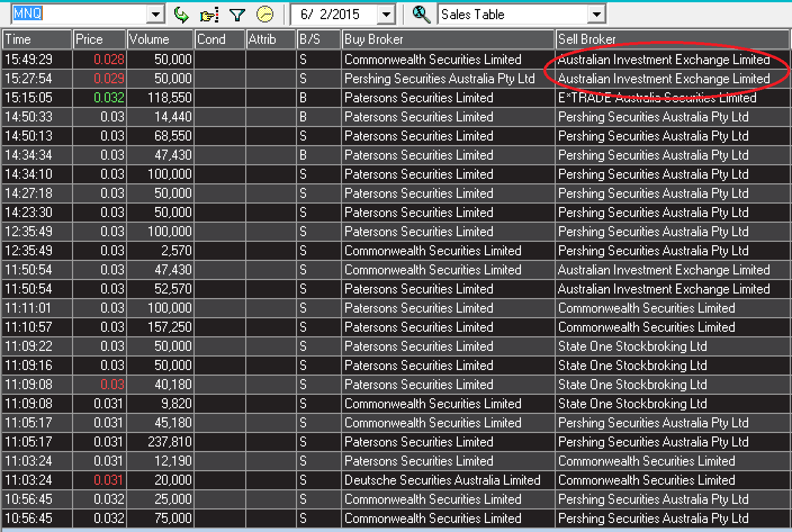Open the funnel filter tool
The width and height of the screenshot is (792, 532).
pyautogui.click(x=237, y=15)
